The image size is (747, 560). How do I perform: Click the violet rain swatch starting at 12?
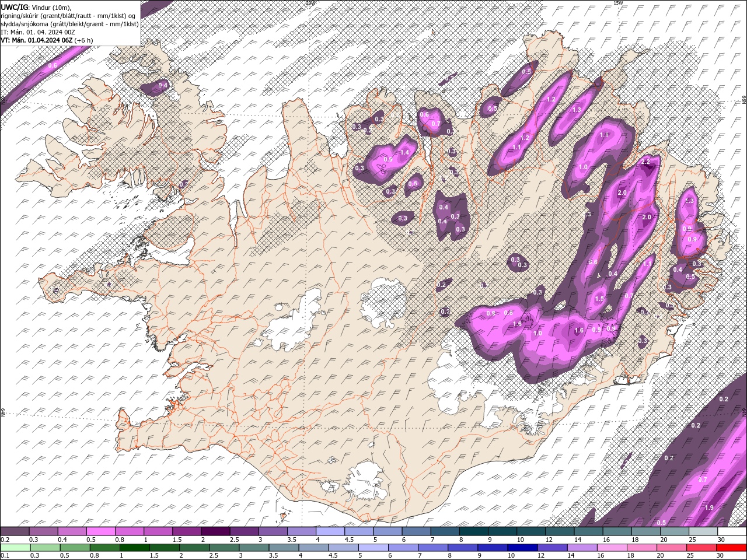(x=552, y=548)
